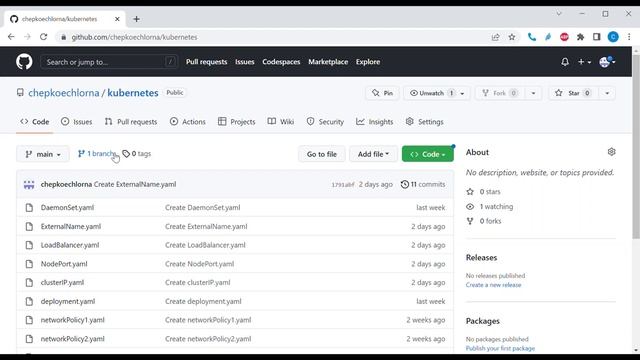Screen dimensions: 640x360
Task: Expand the Unwatch options arrow
Action: click(x=462, y=93)
